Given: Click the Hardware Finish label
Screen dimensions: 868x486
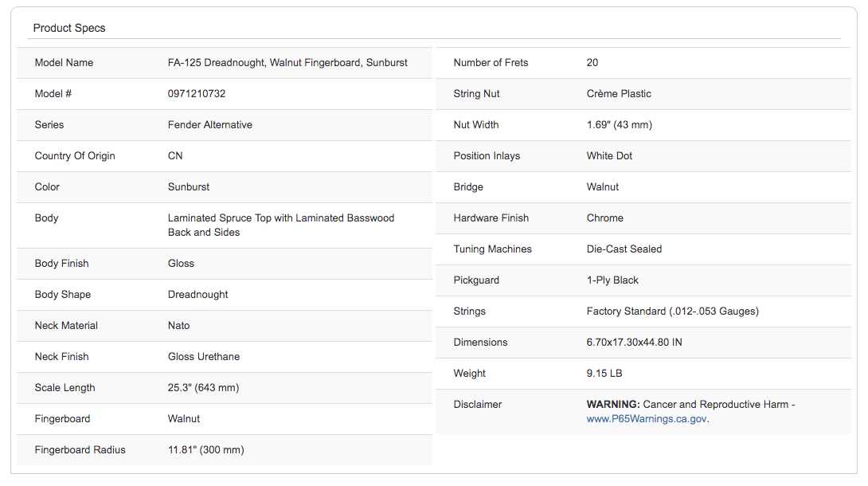Looking at the screenshot, I should [x=491, y=218].
